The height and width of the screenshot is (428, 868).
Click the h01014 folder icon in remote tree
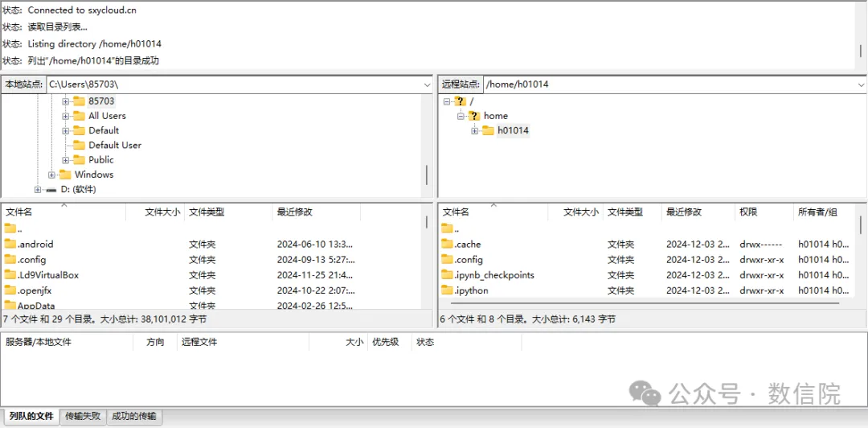point(488,130)
